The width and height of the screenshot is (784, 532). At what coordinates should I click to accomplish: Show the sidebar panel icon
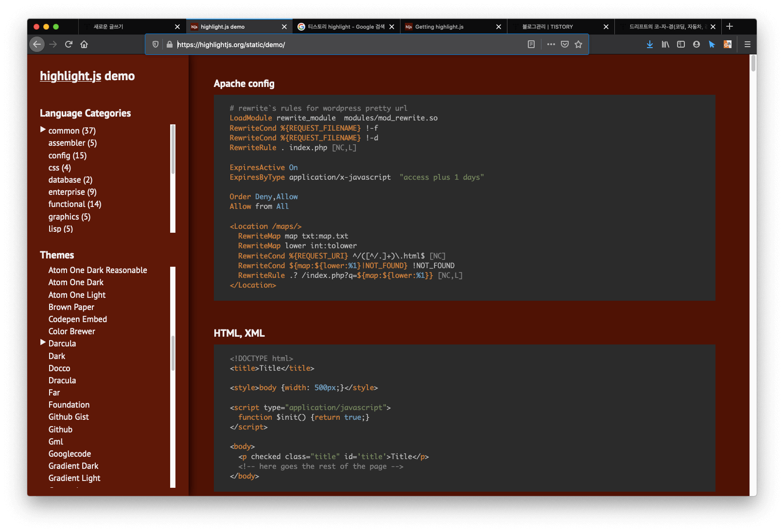click(x=681, y=44)
